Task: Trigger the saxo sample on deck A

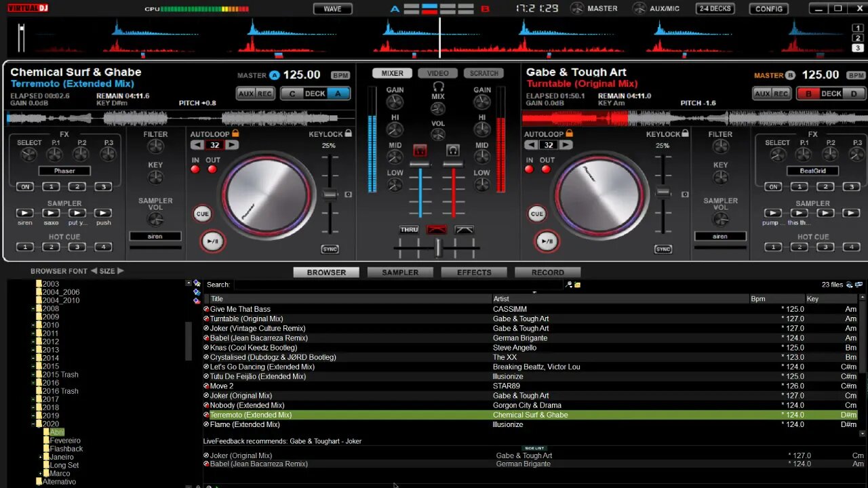Action: click(51, 213)
